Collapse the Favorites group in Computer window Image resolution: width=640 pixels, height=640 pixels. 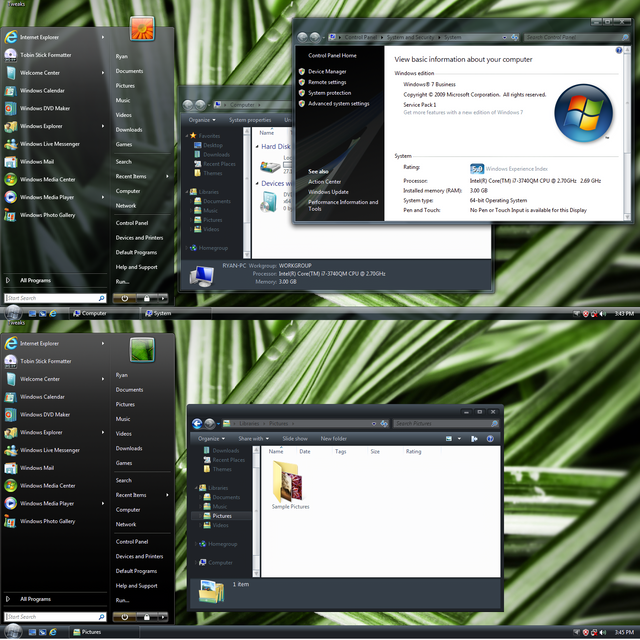tap(187, 136)
